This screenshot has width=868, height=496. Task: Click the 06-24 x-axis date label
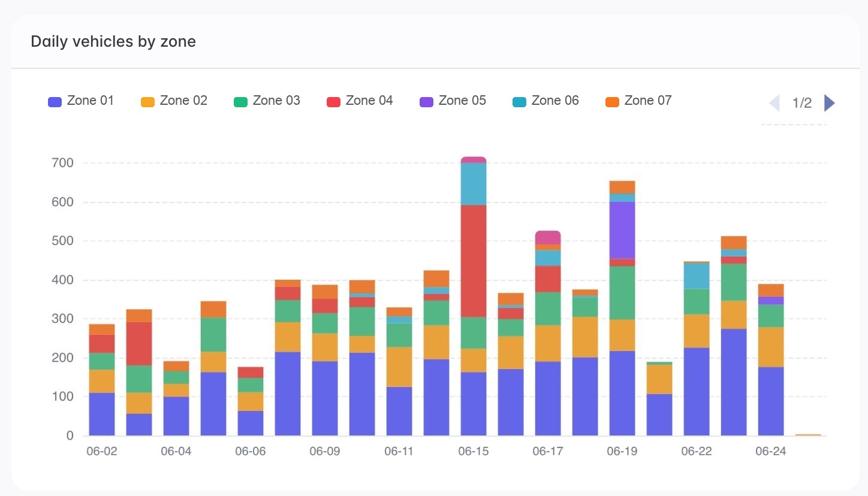pyautogui.click(x=771, y=451)
